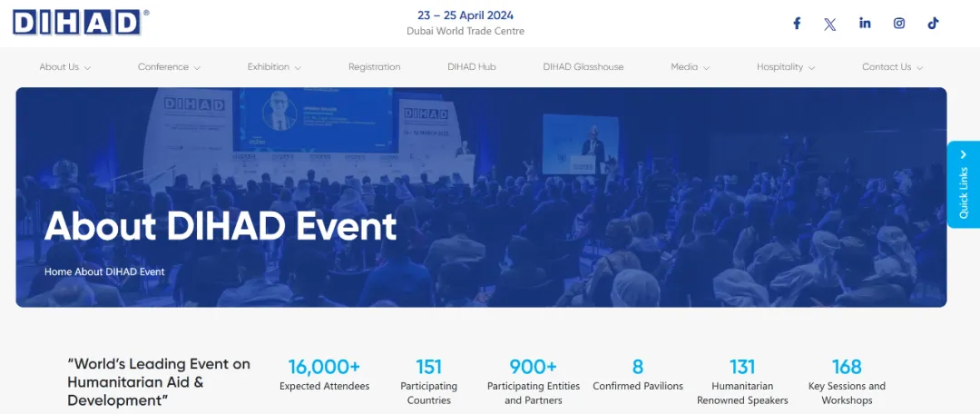The height and width of the screenshot is (414, 980).
Task: Click the 8 pavilions figure
Action: [638, 367]
